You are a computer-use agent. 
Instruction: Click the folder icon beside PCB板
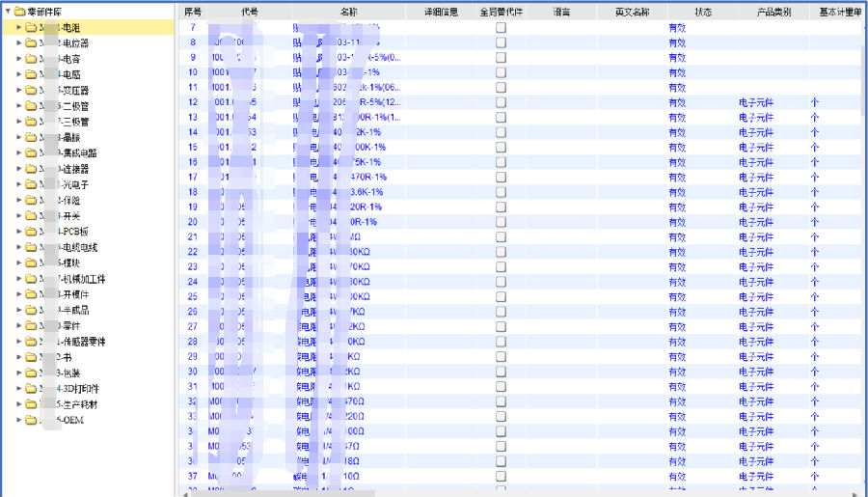[x=31, y=231]
